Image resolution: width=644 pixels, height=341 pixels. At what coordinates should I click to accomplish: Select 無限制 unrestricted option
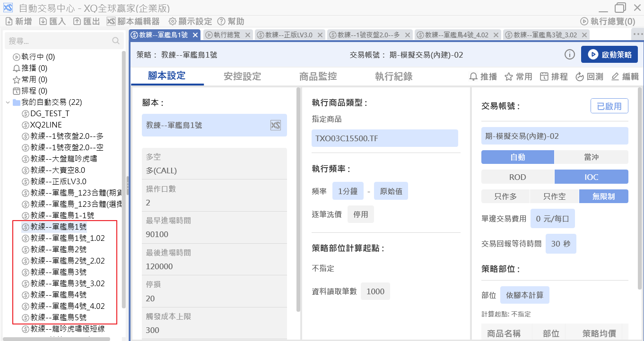coord(604,196)
